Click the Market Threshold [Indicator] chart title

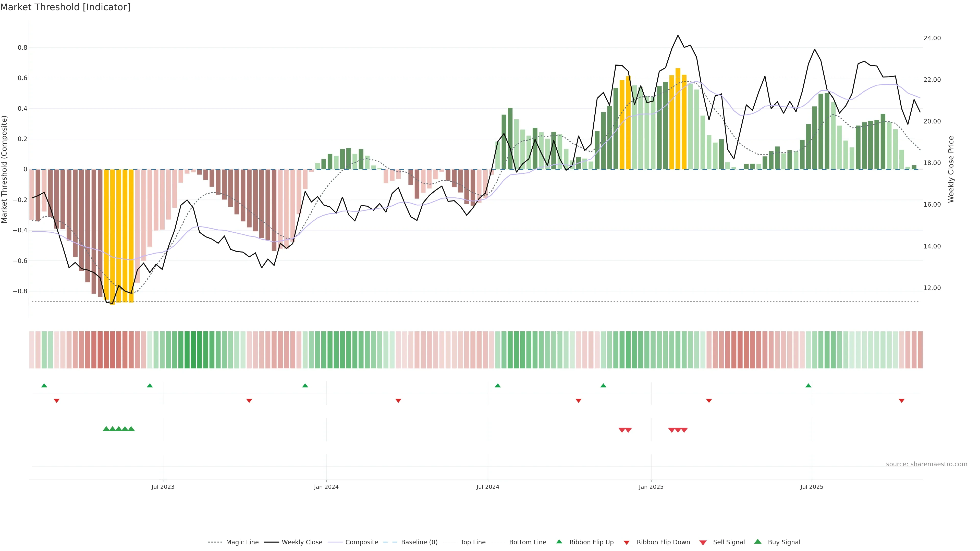(x=65, y=7)
